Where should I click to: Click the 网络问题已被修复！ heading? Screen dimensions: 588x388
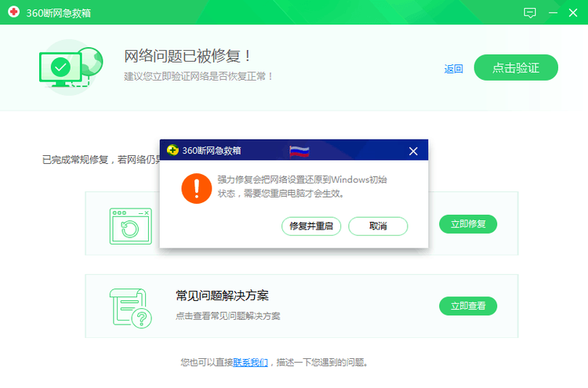click(x=188, y=56)
